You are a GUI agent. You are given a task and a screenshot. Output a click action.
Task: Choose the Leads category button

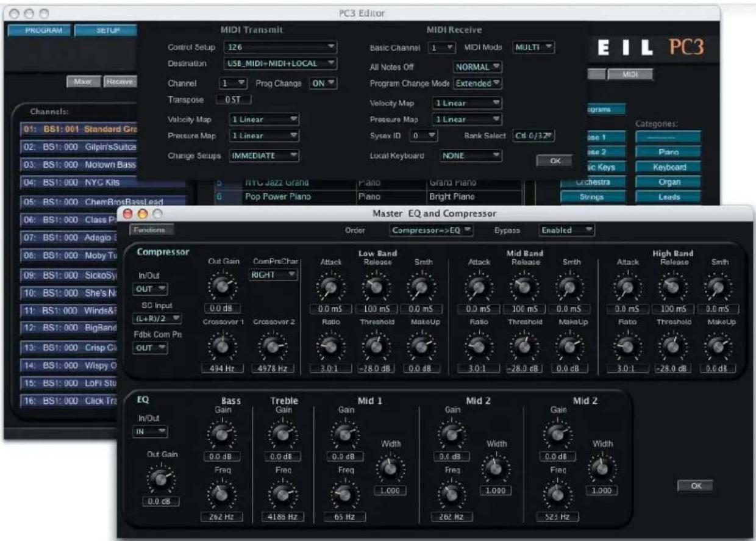pyautogui.click(x=668, y=197)
